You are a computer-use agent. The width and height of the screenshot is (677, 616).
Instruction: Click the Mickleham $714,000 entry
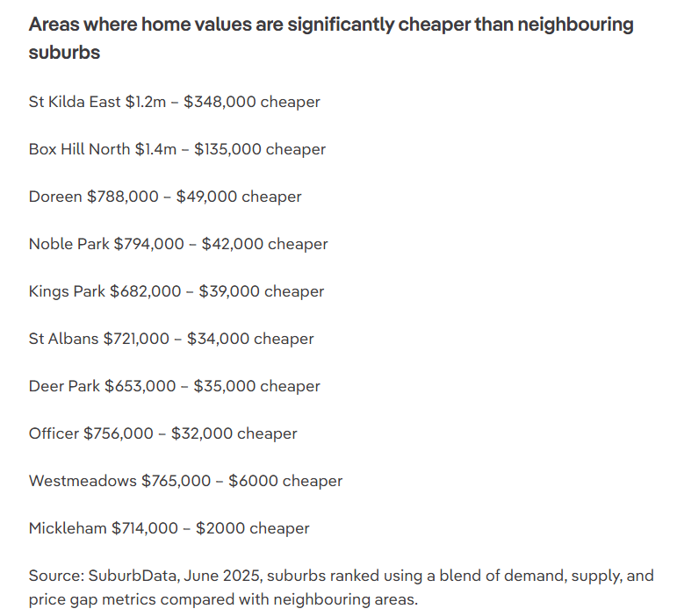tap(169, 529)
